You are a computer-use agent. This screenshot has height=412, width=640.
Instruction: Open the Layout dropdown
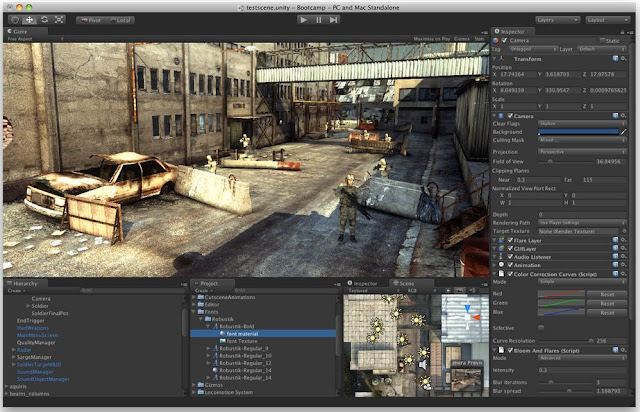coord(608,20)
